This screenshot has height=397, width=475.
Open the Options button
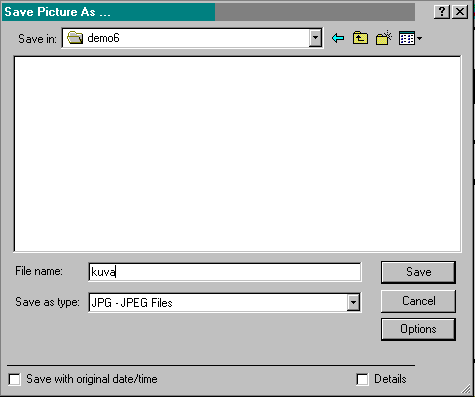click(418, 329)
